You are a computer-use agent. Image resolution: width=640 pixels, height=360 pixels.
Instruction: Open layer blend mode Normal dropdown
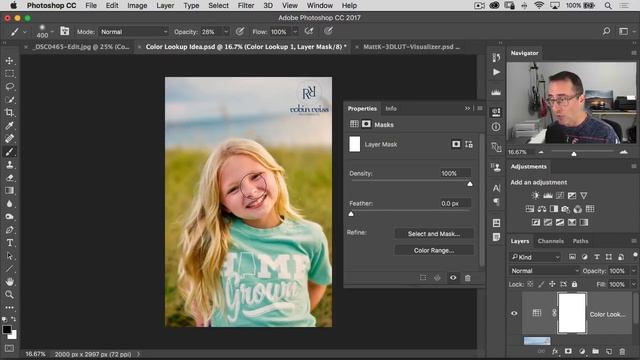tap(545, 271)
